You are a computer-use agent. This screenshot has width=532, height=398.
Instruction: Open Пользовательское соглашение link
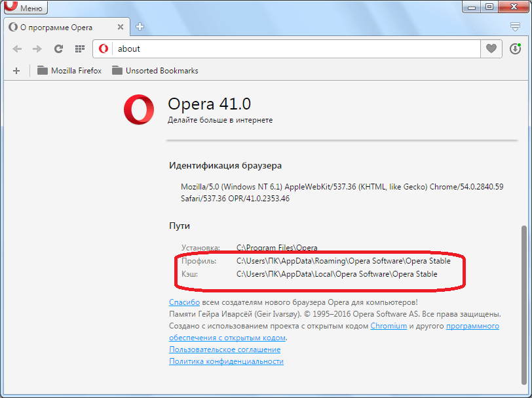(x=225, y=349)
